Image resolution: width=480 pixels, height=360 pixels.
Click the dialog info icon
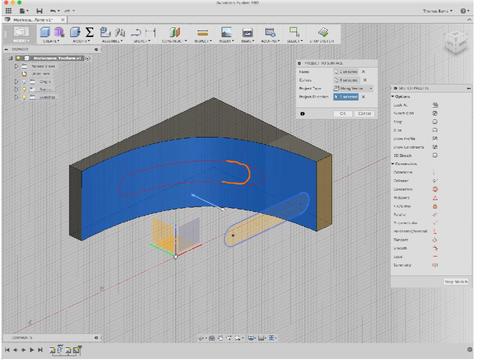pos(302,114)
